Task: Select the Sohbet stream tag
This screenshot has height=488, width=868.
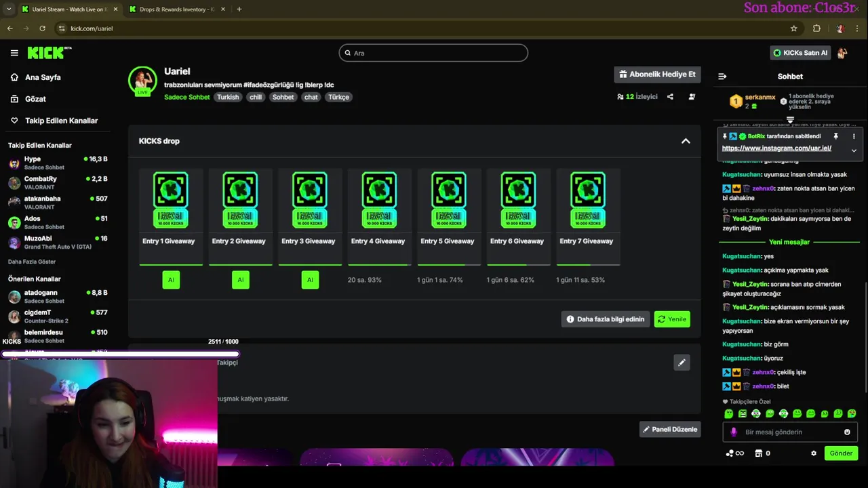Action: [283, 97]
